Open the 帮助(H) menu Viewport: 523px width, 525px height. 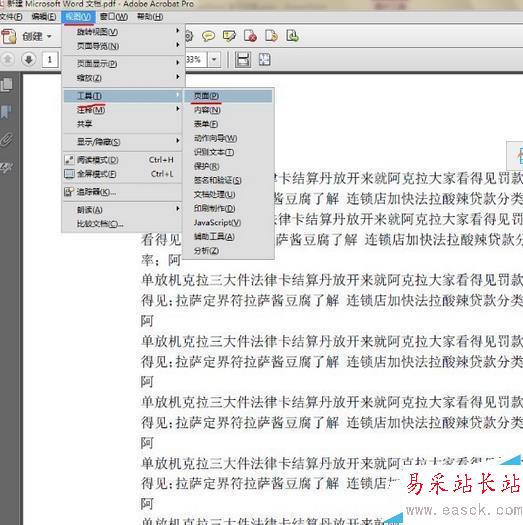point(150,17)
